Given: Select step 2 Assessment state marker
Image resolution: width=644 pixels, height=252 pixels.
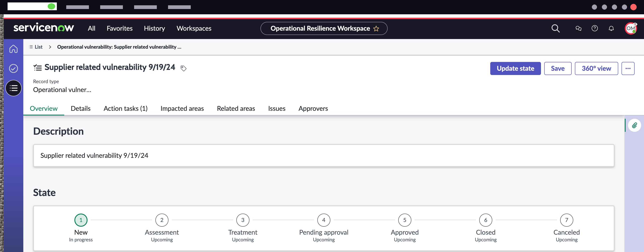Looking at the screenshot, I should (x=162, y=220).
